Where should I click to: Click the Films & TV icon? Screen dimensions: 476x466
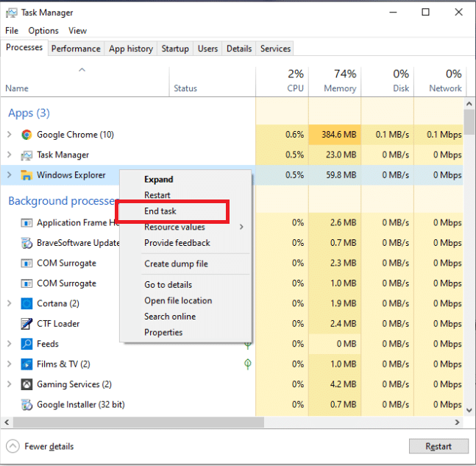[26, 364]
